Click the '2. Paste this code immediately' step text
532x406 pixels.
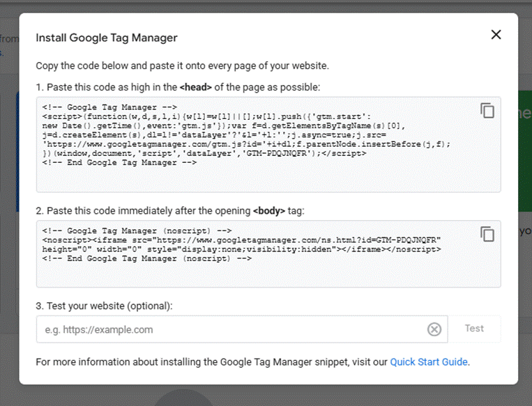click(170, 211)
